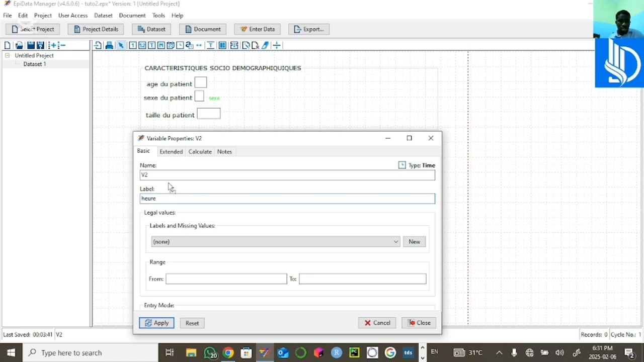Image resolution: width=644 pixels, height=362 pixels.
Task: Open PyCharm from the taskbar
Action: pyautogui.click(x=355, y=352)
